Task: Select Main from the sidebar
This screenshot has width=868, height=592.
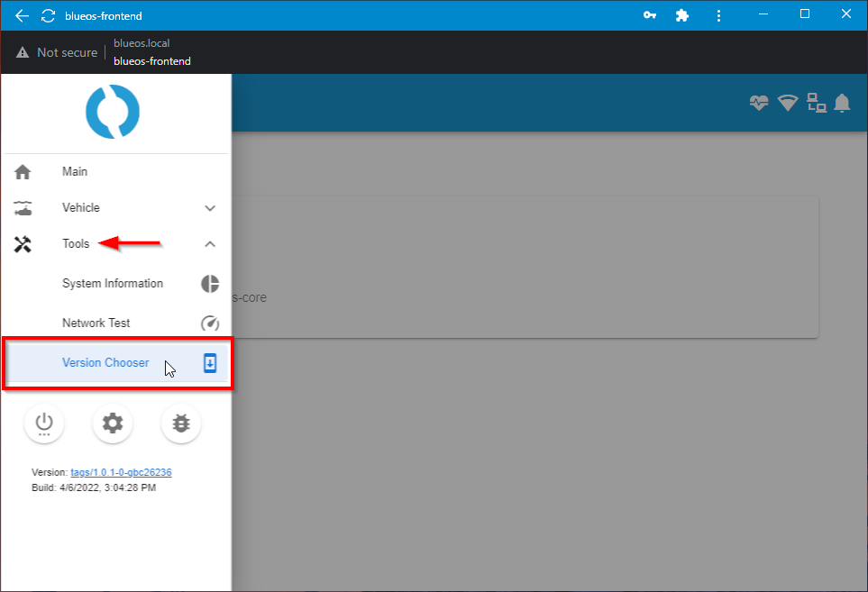Action: [74, 171]
